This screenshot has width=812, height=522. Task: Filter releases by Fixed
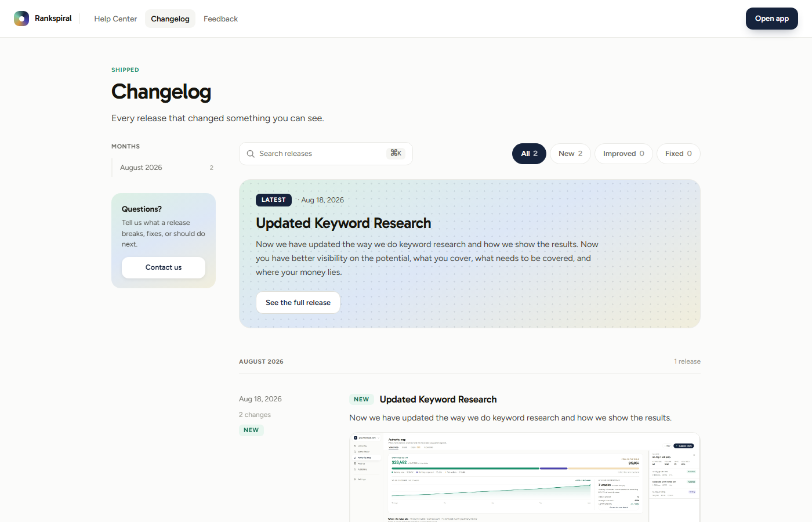(678, 154)
